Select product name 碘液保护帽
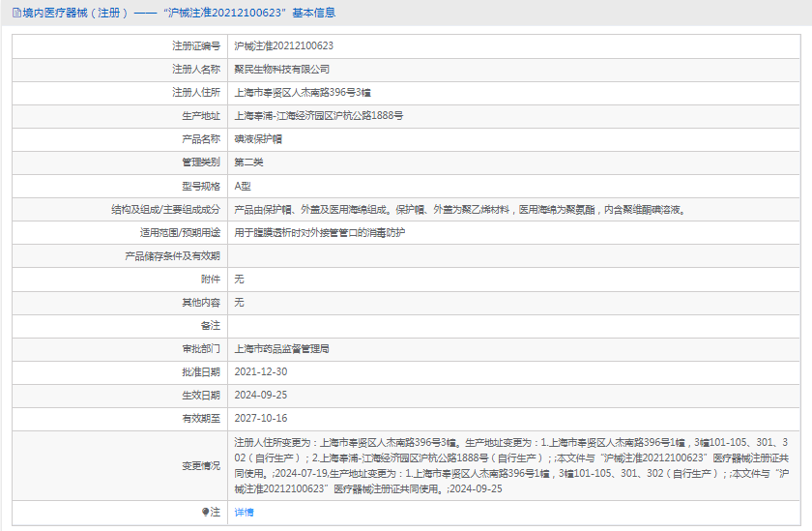The image size is (812, 531). (258, 139)
